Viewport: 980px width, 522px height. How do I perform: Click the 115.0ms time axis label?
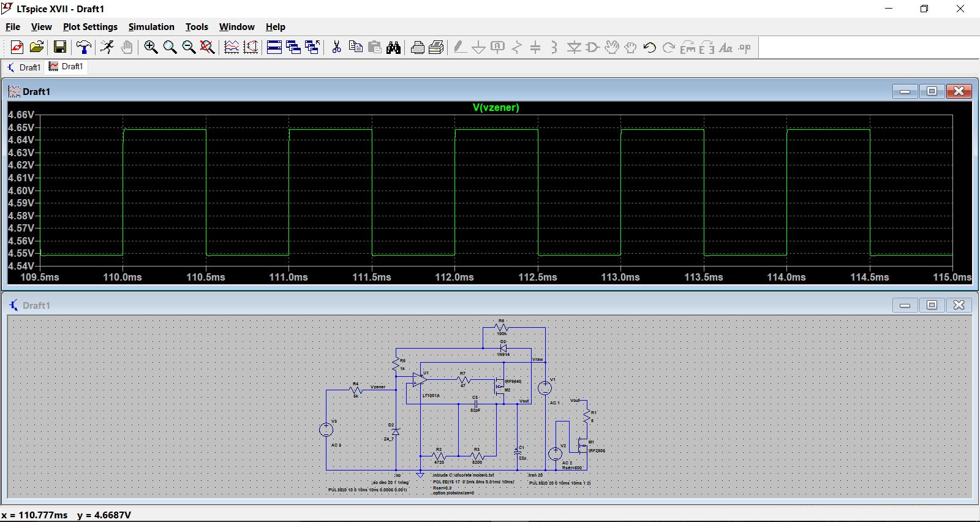[x=952, y=278]
